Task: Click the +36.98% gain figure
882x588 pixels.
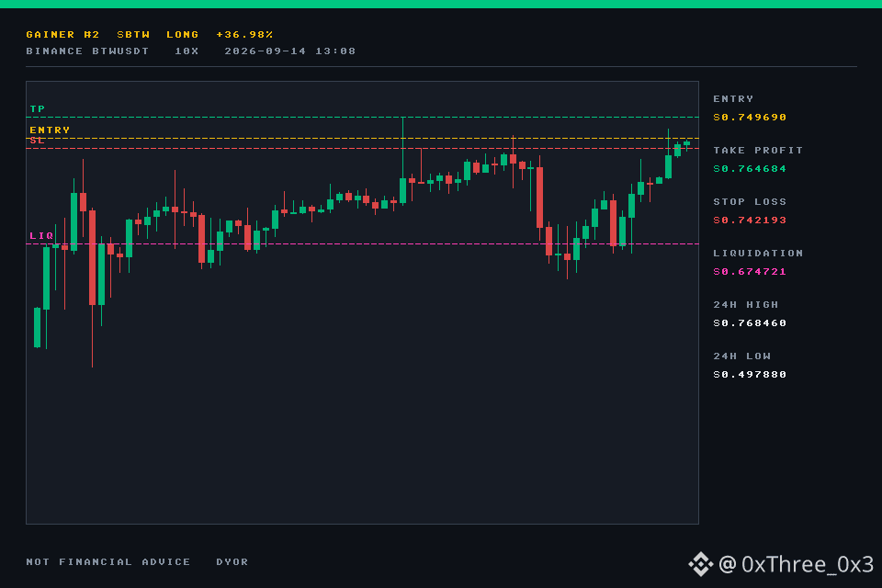Action: (x=244, y=34)
